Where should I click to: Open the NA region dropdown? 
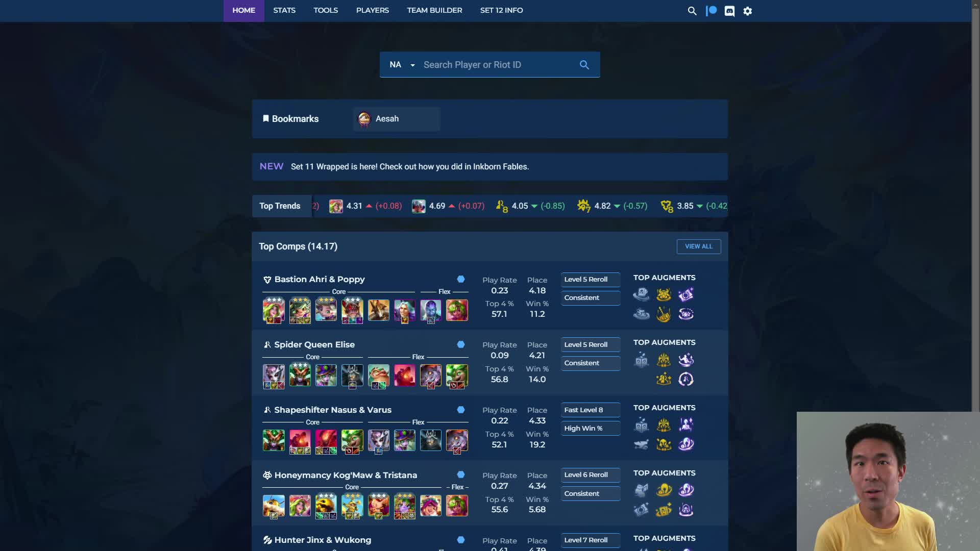402,65
